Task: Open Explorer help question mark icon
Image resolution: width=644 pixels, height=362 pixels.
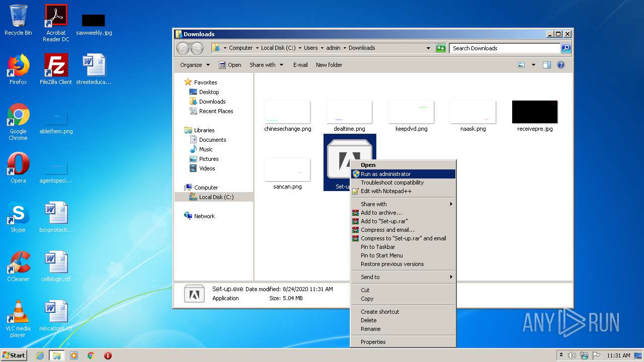Action: pos(561,65)
